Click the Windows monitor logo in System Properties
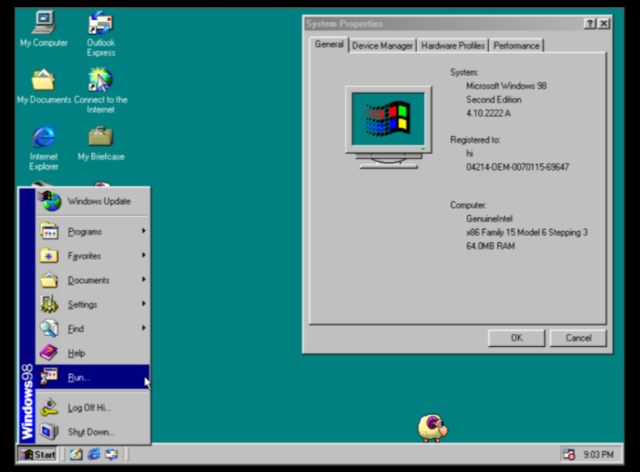Viewport: 640px width, 472px height. pos(389,127)
